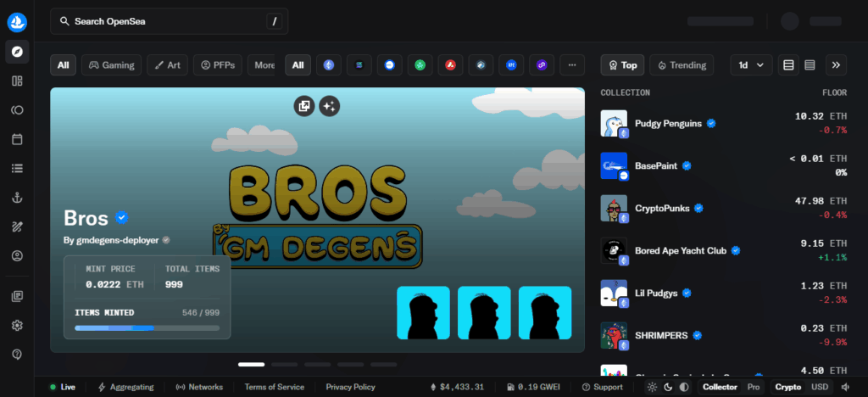
Task: Open the OpenSea ship logo home link
Action: pos(17,22)
